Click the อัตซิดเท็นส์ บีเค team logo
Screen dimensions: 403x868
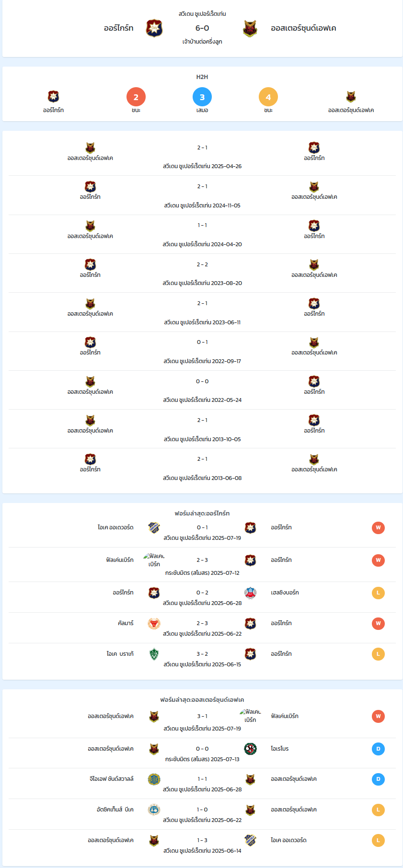point(154,810)
